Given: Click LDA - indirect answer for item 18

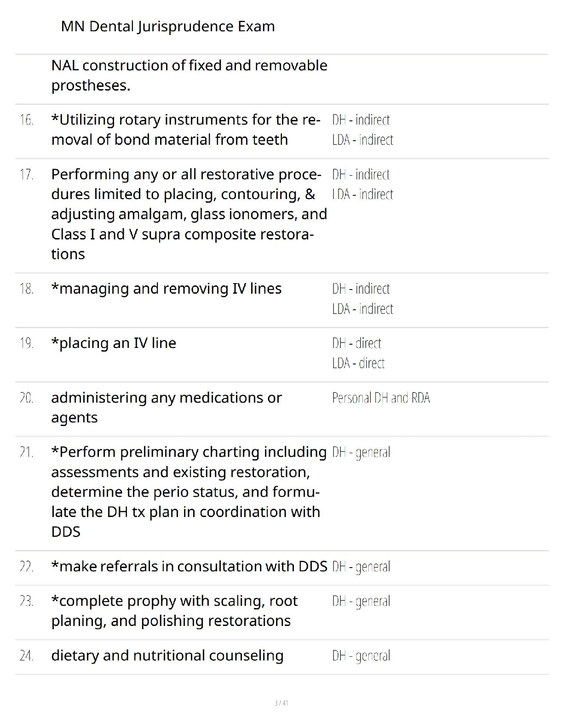Looking at the screenshot, I should click(362, 309).
